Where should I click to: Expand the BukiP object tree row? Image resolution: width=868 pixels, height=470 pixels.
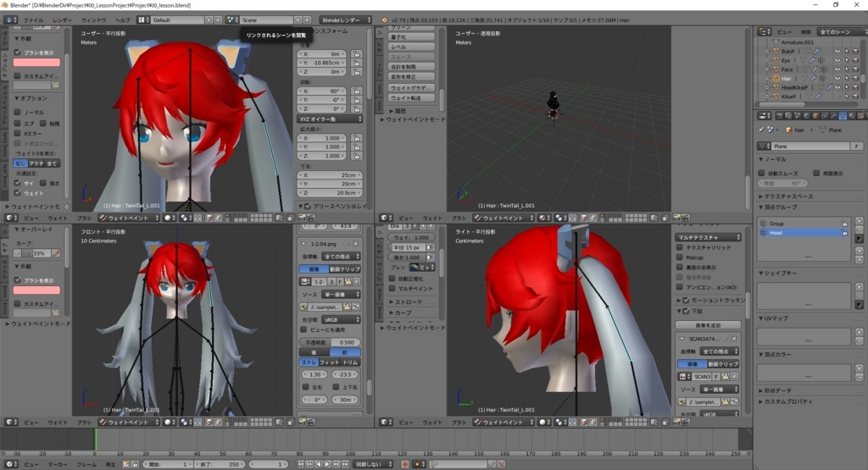tap(766, 52)
